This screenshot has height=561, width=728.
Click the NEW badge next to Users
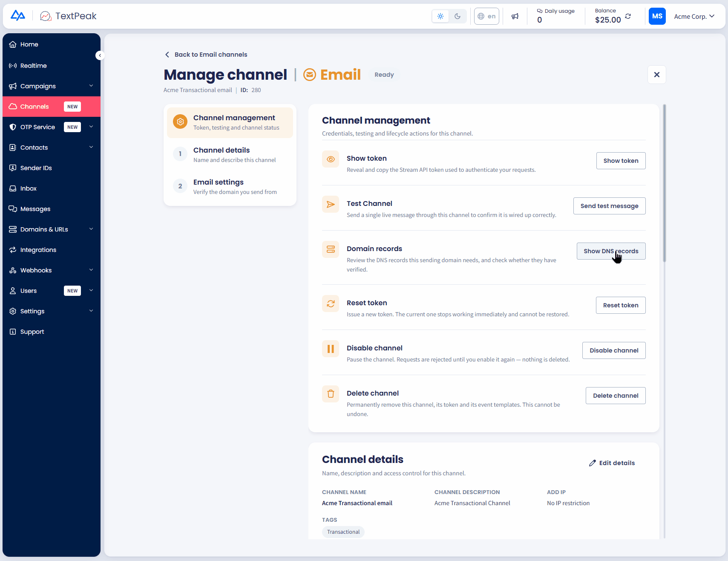tap(72, 291)
